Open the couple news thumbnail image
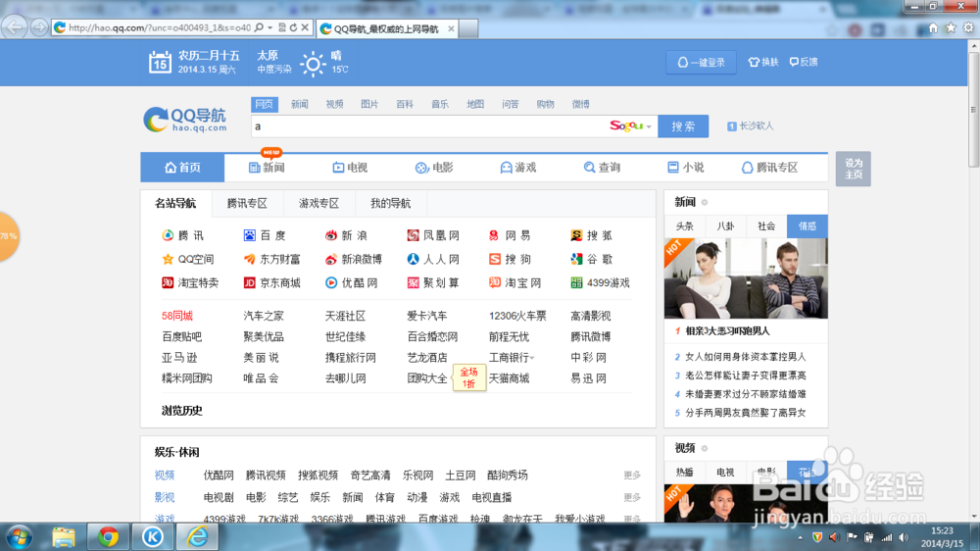The height and width of the screenshot is (551, 980). tap(746, 278)
